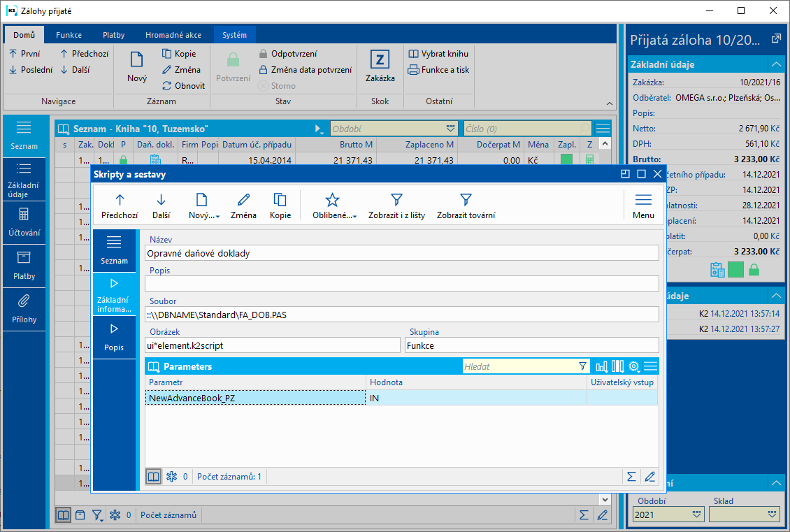Click Oblíbené star icon in dialog

(x=333, y=206)
